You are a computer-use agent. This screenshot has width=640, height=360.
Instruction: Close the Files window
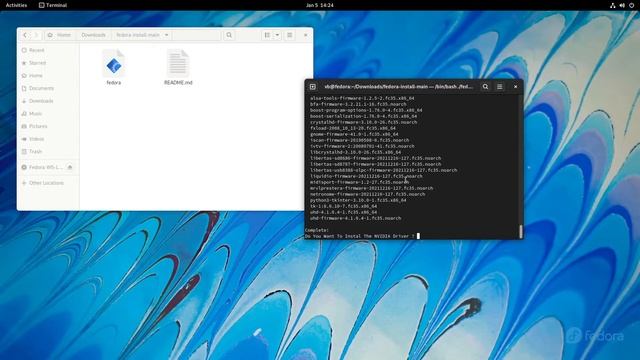[x=305, y=35]
